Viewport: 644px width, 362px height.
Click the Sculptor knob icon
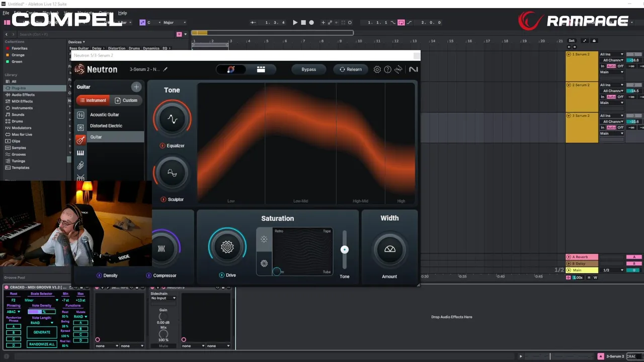tap(172, 173)
